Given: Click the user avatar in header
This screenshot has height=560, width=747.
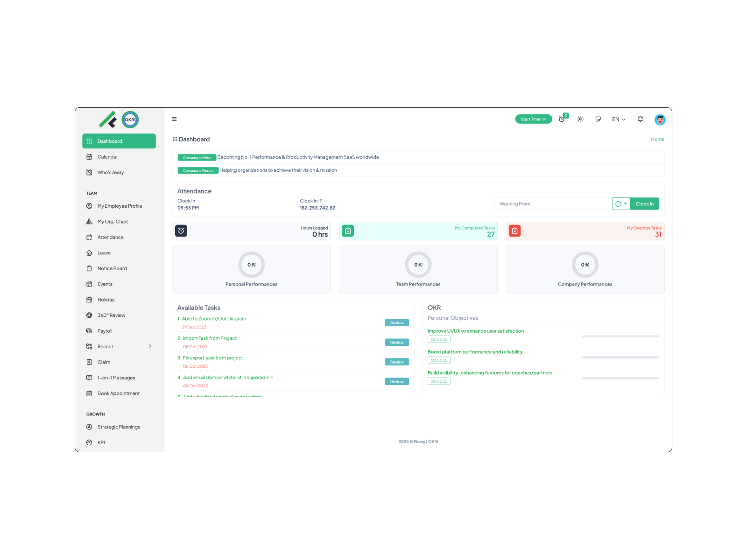Looking at the screenshot, I should [x=660, y=119].
